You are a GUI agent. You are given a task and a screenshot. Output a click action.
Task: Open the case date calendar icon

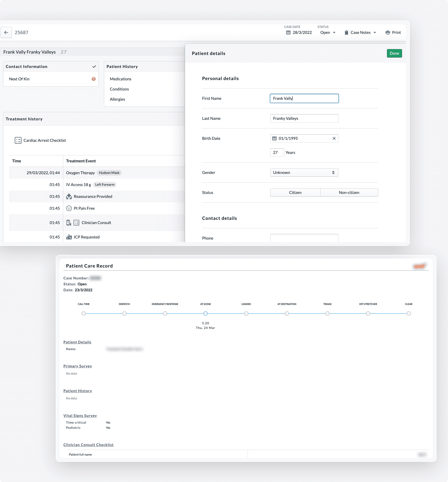pyautogui.click(x=288, y=32)
